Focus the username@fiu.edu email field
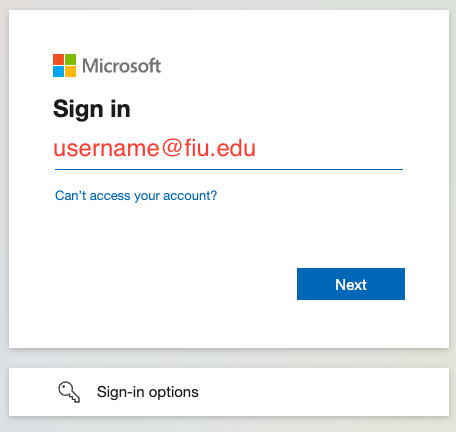 (229, 149)
